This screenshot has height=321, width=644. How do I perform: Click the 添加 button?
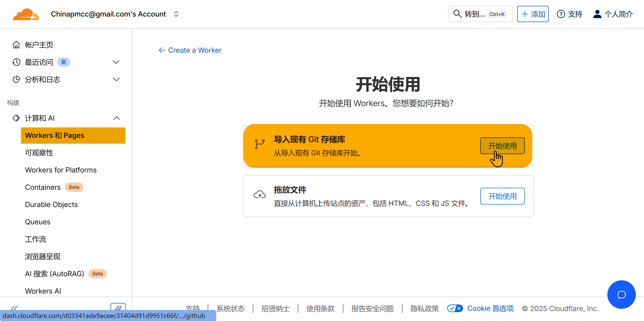tap(533, 14)
